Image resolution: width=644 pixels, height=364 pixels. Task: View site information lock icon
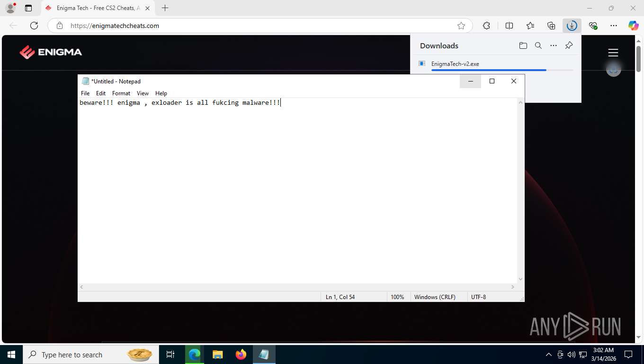60,26
